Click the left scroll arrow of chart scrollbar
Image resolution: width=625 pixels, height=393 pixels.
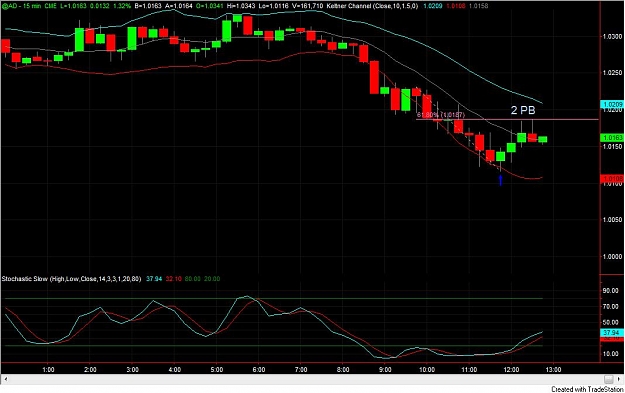(5, 379)
